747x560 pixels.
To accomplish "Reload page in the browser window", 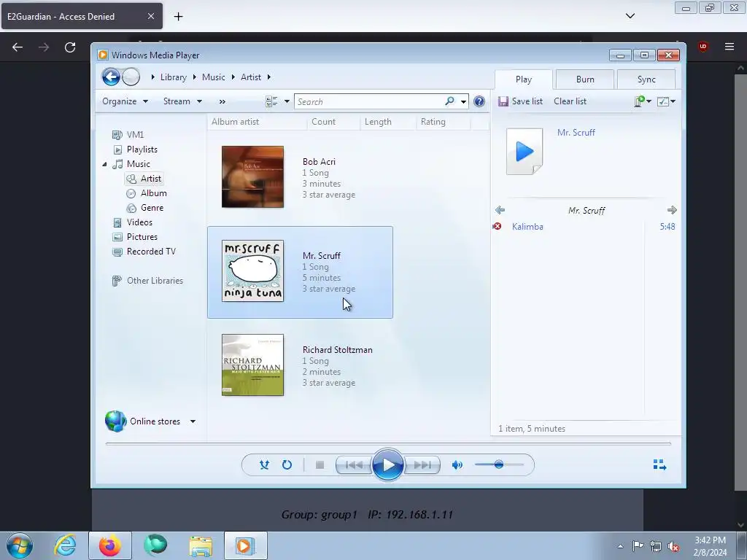I will 70,47.
